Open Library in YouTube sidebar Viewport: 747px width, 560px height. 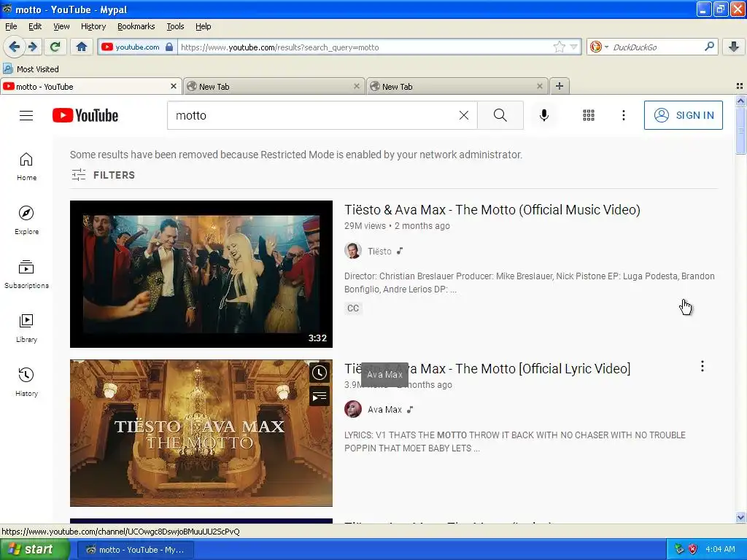tap(27, 329)
